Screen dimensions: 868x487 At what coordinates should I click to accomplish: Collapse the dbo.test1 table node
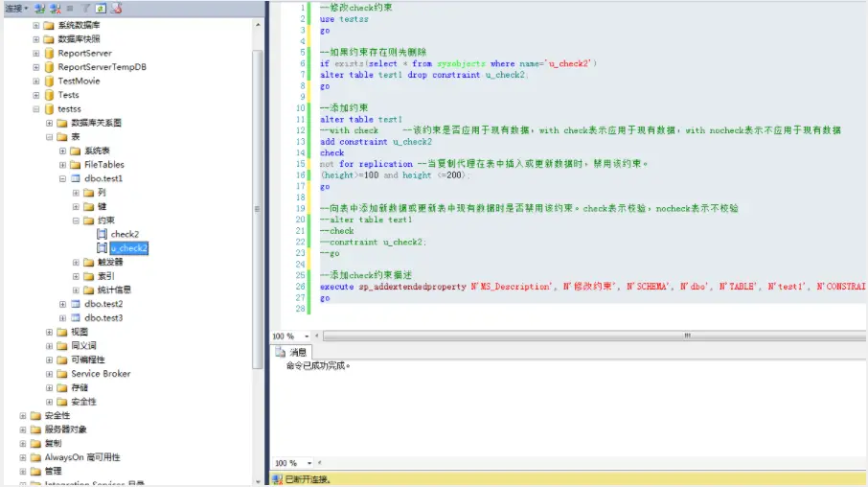[62, 178]
